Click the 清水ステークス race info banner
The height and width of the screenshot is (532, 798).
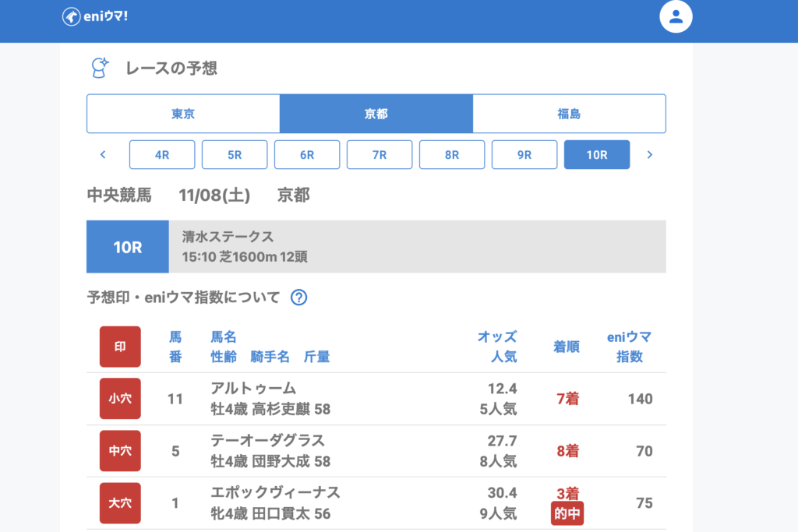(417, 247)
